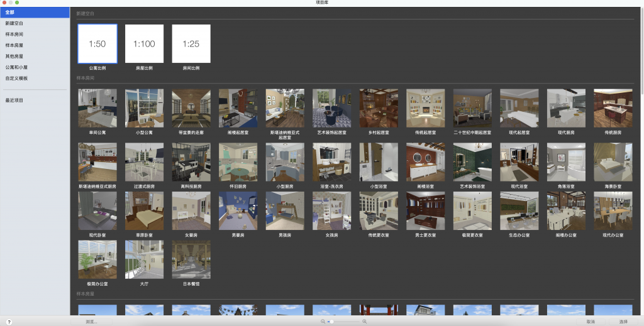The width and height of the screenshot is (644, 326).
Task: Select the 极简更衣室 sample room
Action: 472,211
